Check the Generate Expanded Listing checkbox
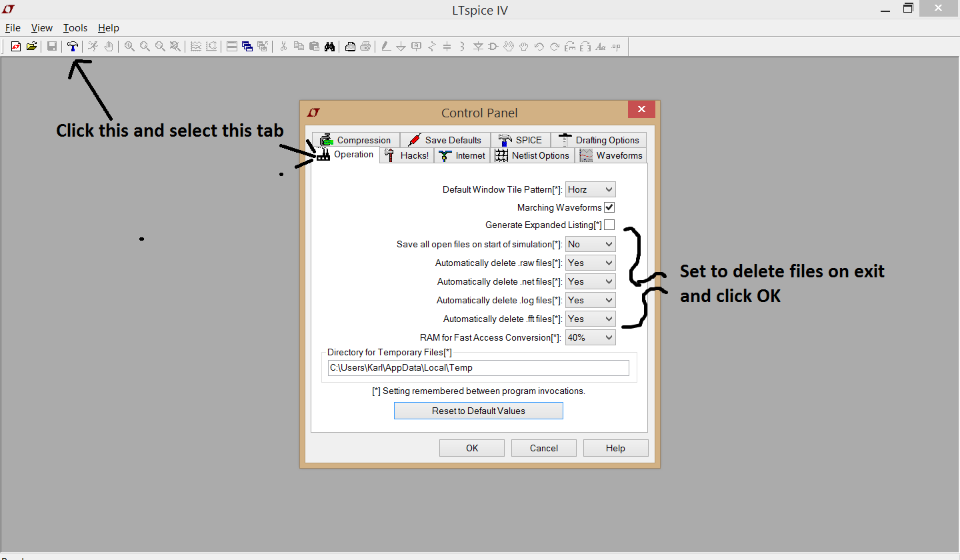Image resolution: width=960 pixels, height=560 pixels. click(x=609, y=225)
